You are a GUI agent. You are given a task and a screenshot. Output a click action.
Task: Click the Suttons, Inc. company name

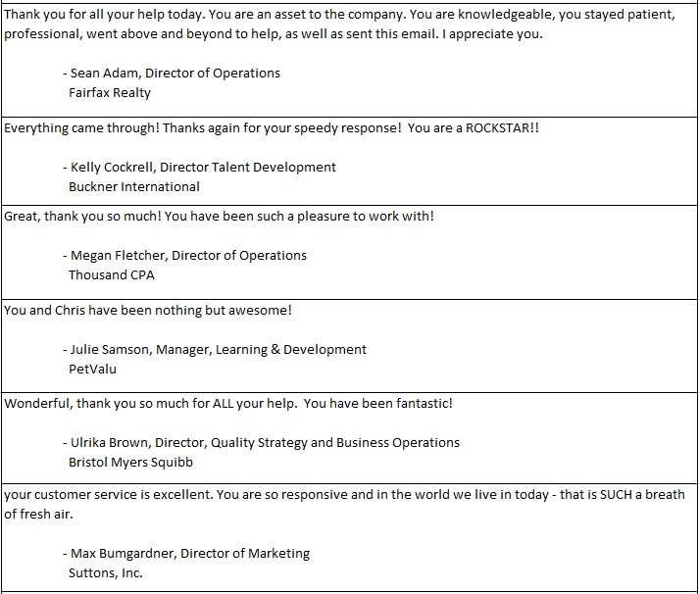pos(105,573)
